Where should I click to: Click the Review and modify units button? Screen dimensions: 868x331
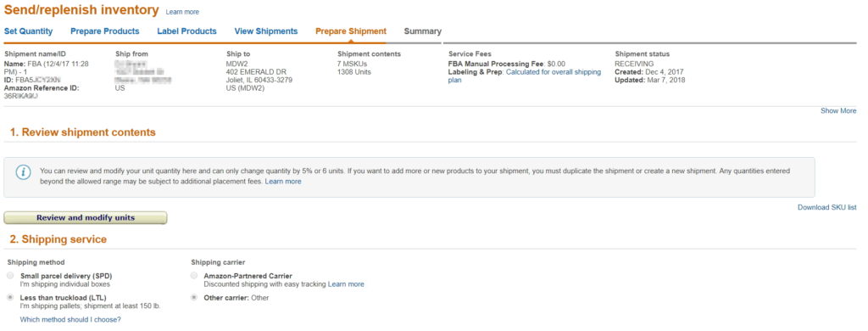pos(86,218)
